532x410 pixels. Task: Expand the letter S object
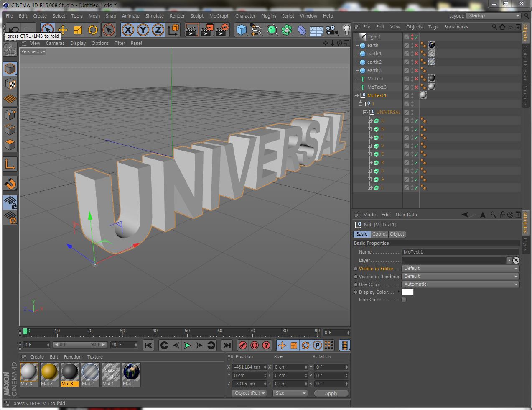click(x=369, y=171)
